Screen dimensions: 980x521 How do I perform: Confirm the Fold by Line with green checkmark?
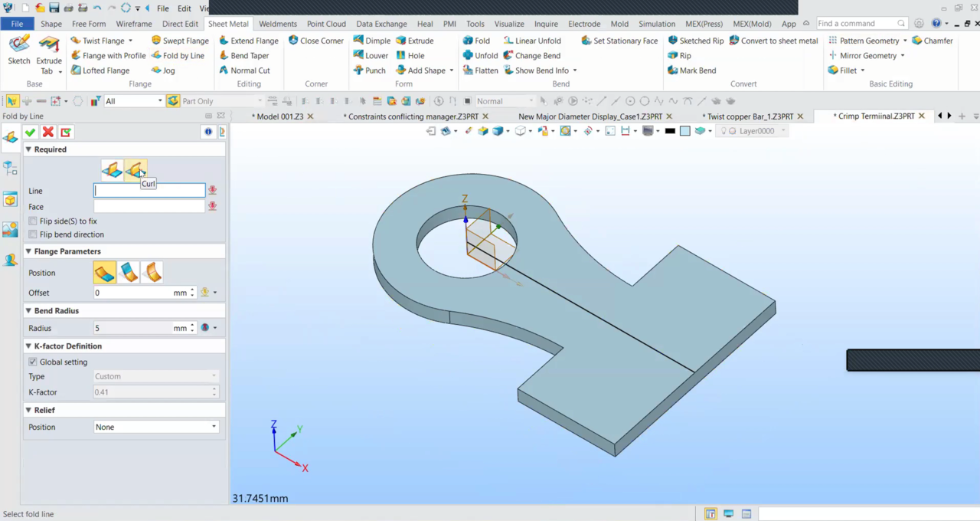coord(30,133)
